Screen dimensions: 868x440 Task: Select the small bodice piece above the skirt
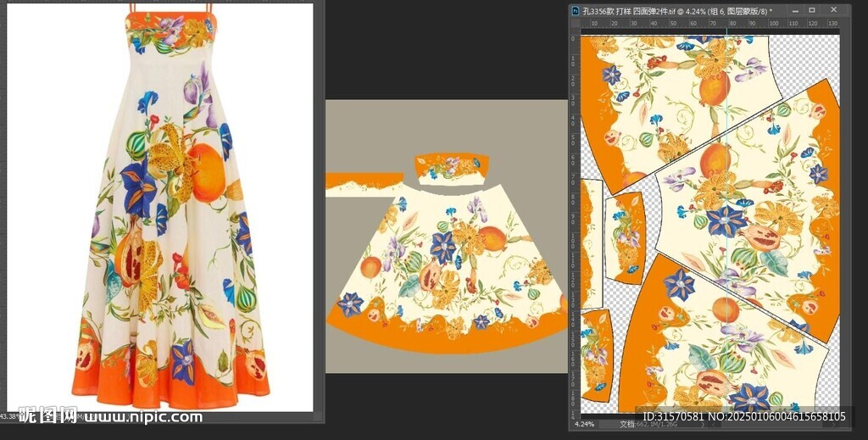pos(448,166)
